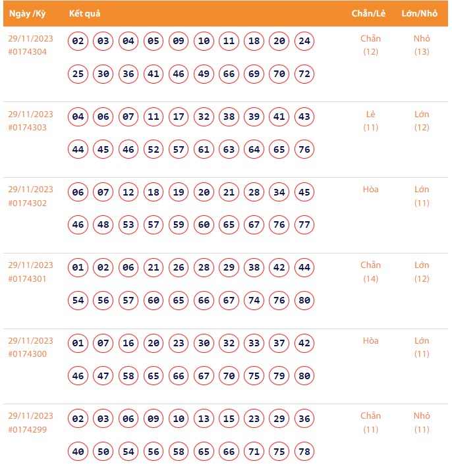Click ball 78 in draw #0174299

[x=304, y=452]
